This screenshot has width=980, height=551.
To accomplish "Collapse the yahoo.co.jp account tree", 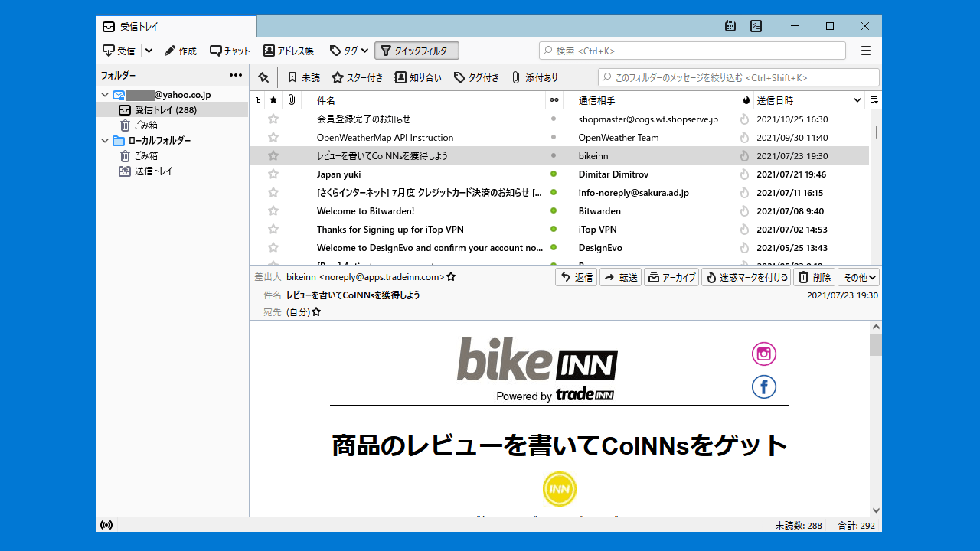I will point(105,95).
